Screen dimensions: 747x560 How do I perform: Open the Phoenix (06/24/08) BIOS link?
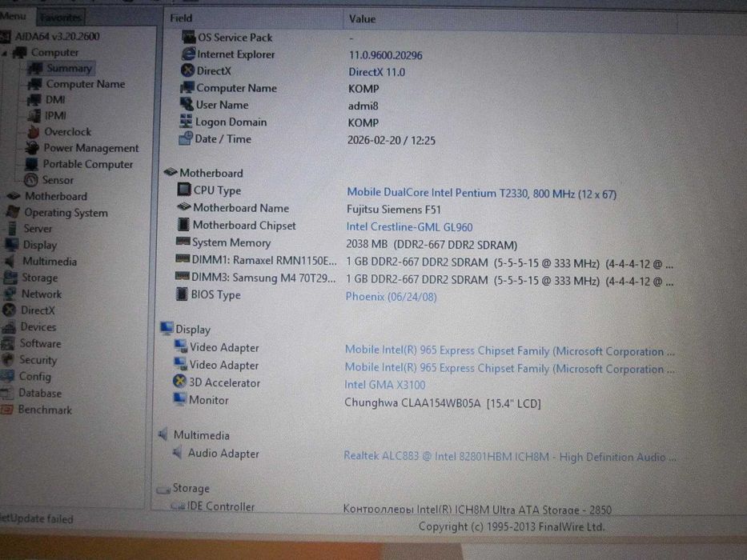point(392,296)
